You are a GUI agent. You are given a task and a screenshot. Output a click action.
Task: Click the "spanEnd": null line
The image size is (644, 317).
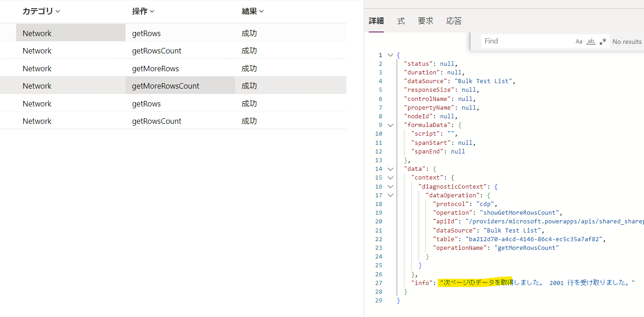pyautogui.click(x=438, y=151)
